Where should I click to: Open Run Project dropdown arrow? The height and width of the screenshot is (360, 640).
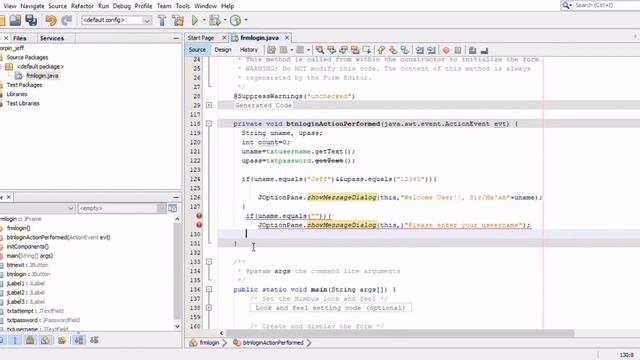tap(204, 20)
